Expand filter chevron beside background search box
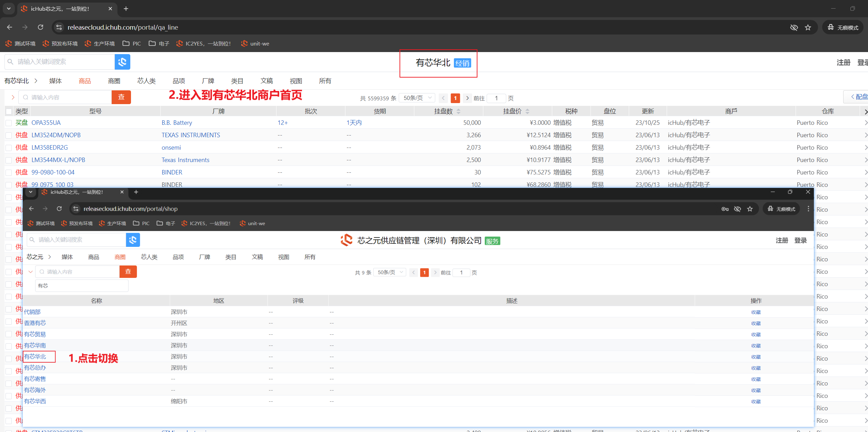 pyautogui.click(x=13, y=97)
